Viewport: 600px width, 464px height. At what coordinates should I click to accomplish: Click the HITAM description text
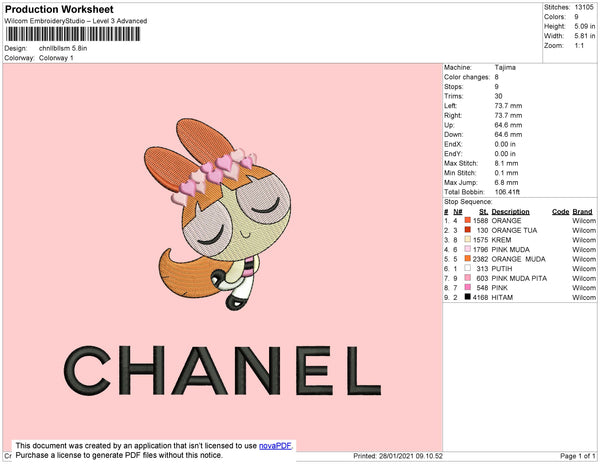point(502,297)
